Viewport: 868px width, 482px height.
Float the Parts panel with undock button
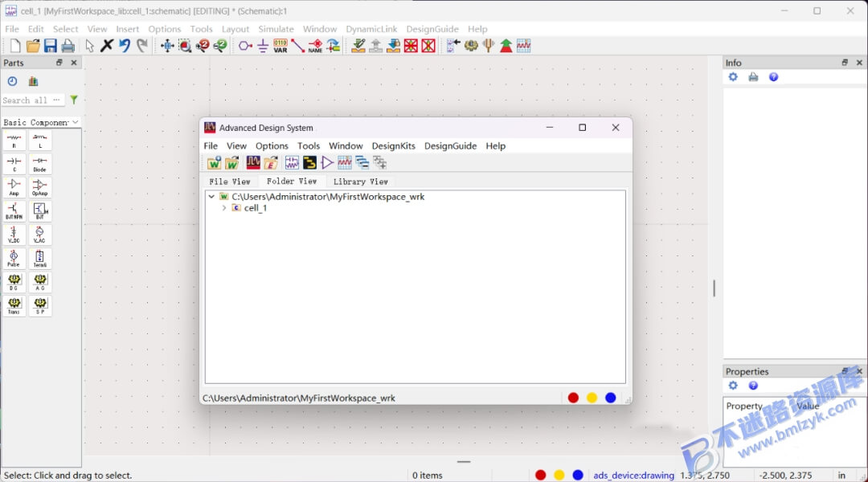59,63
